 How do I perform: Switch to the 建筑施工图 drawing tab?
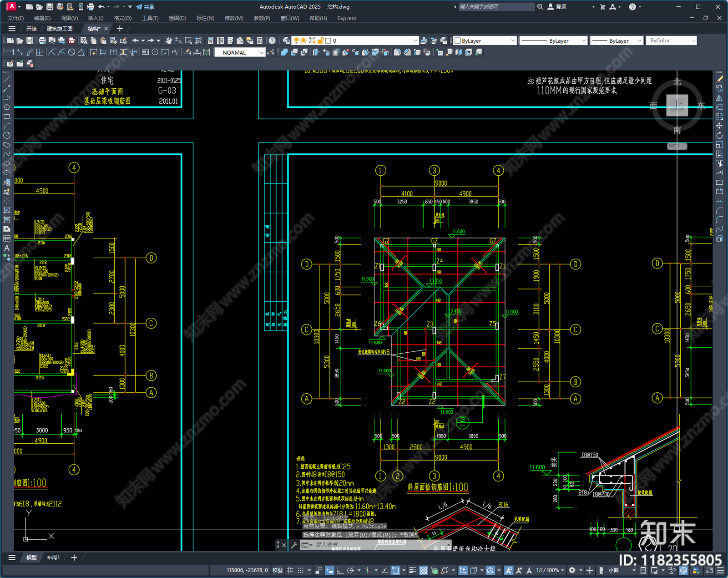(x=60, y=29)
